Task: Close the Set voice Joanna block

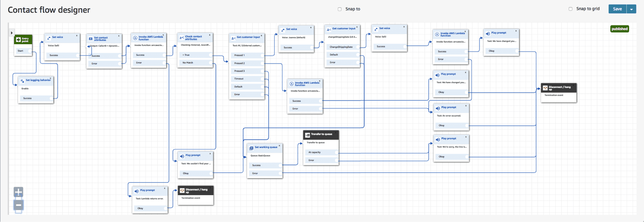Action: [311, 27]
